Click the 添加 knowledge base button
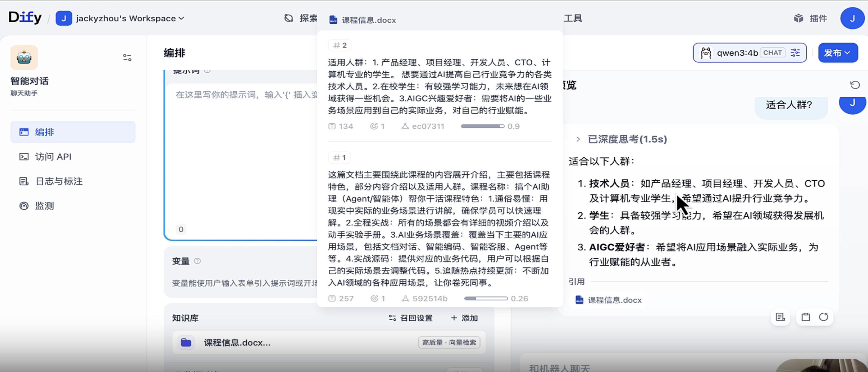 [x=464, y=318]
